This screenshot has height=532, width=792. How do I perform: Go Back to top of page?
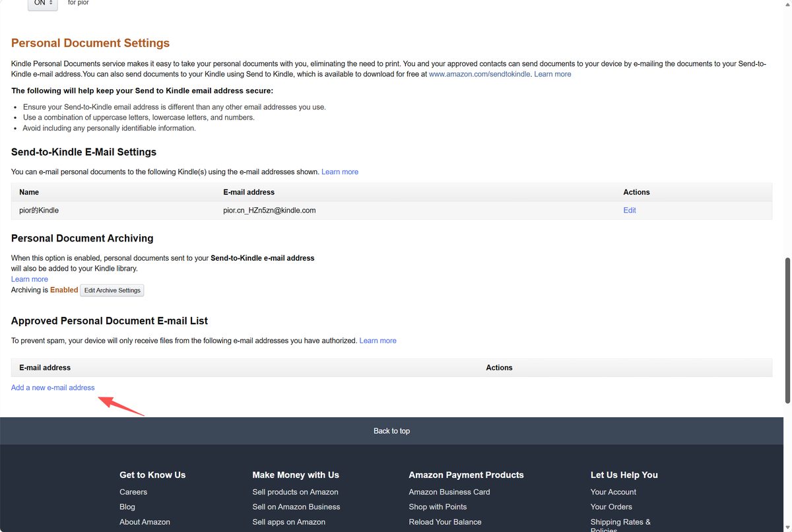tap(391, 431)
